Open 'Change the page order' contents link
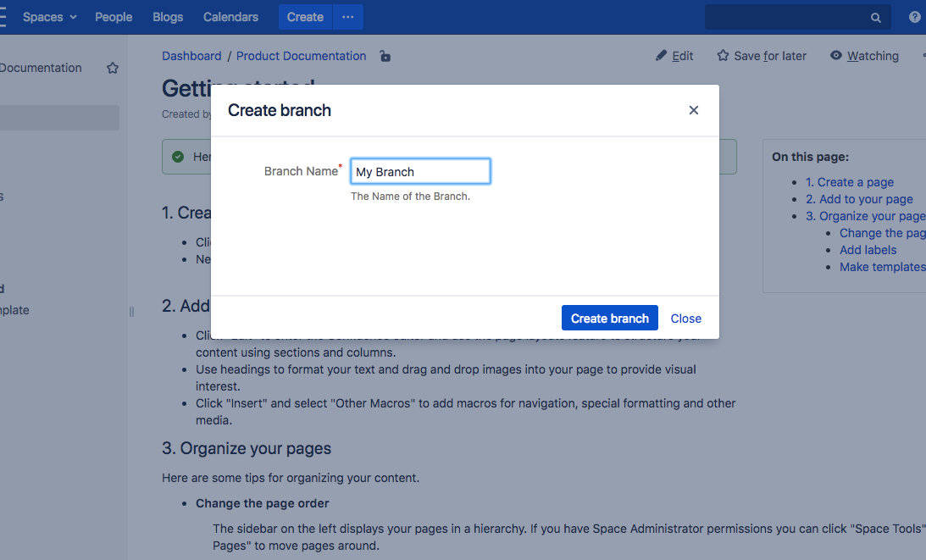The height and width of the screenshot is (560, 926). (883, 233)
